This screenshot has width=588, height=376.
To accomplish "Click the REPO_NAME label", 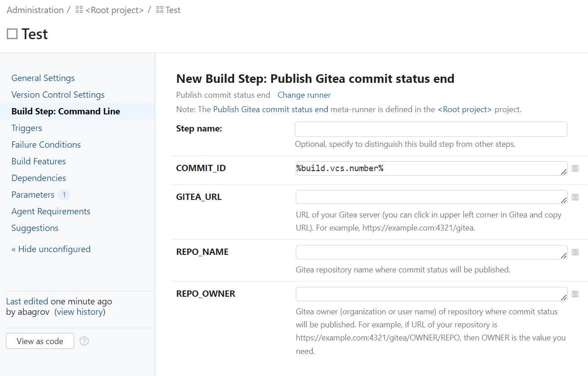I will (x=202, y=252).
